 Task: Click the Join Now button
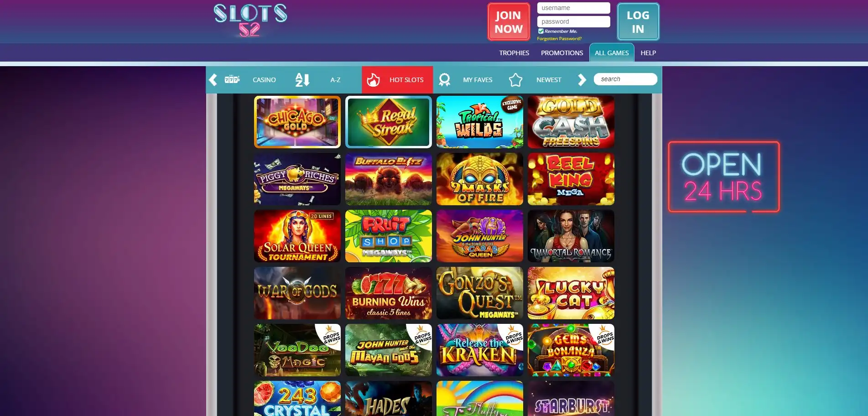509,22
